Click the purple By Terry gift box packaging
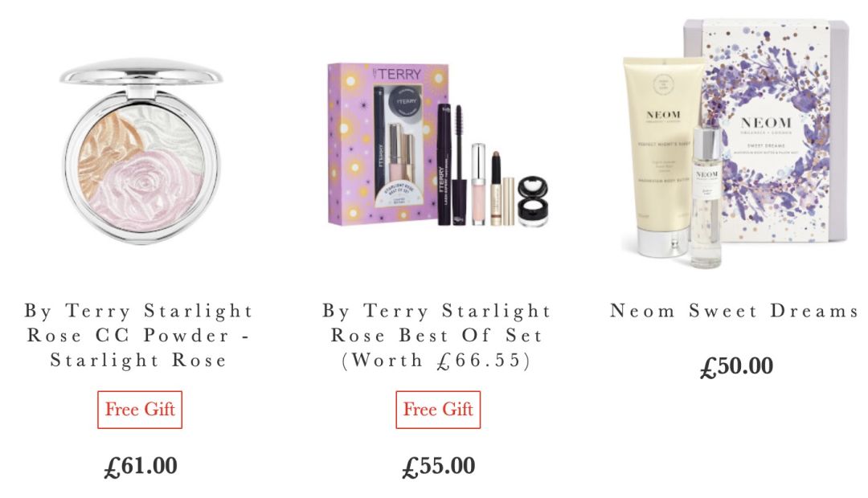Image resolution: width=868 pixels, height=498 pixels. point(387,144)
